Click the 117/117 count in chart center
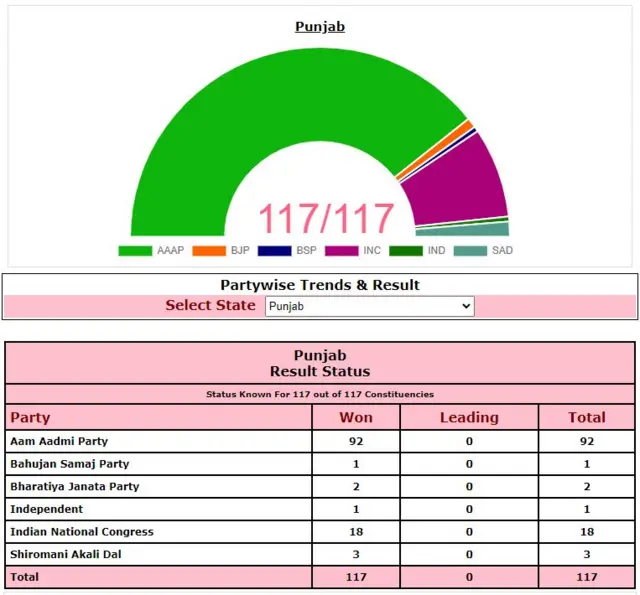Image resolution: width=640 pixels, height=595 pixels. click(327, 219)
